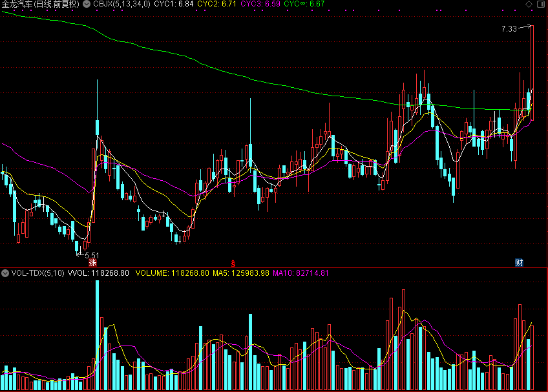
Task: Click the CYC1: 6.84 value
Action: pyautogui.click(x=174, y=4)
